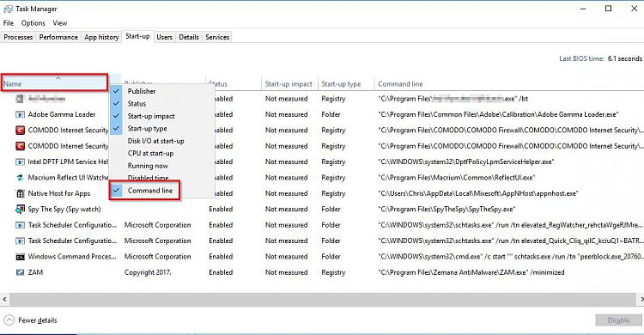Click the Adobe Gamma Loader row icon

[x=20, y=115]
